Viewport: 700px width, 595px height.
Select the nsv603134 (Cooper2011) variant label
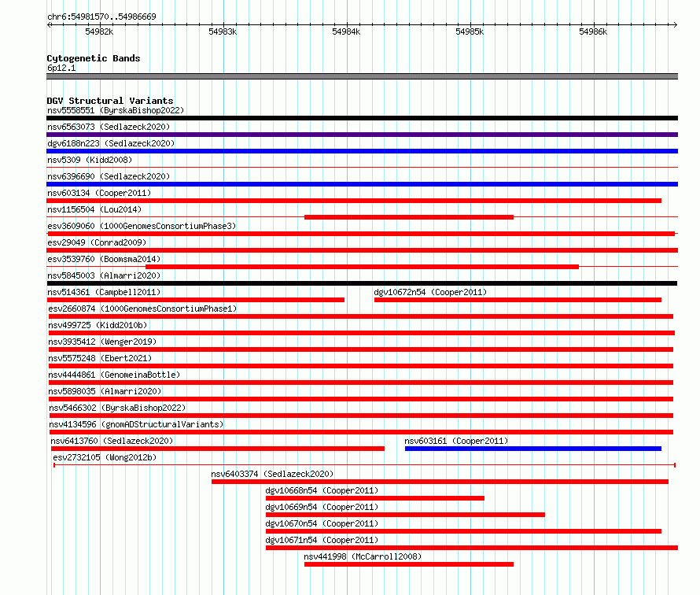pyautogui.click(x=99, y=193)
